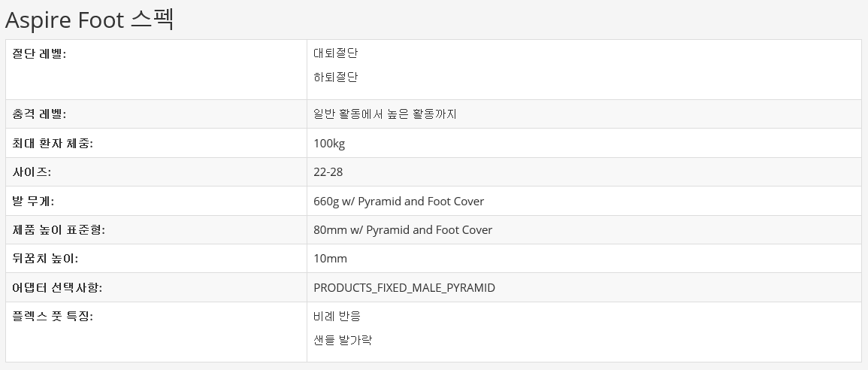Select the 제품 높이 표준형 label
The image size is (868, 370).
(59, 230)
